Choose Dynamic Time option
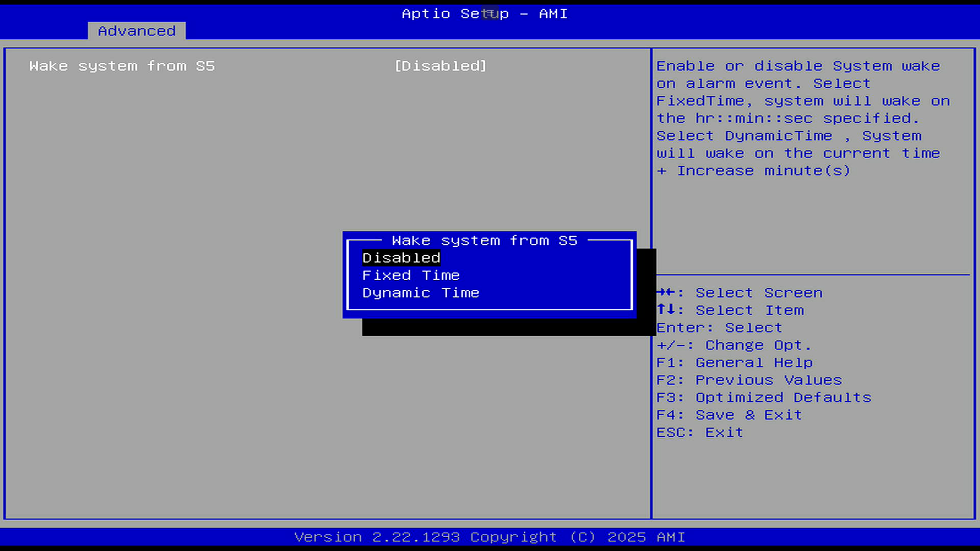The width and height of the screenshot is (980, 551). pos(421,293)
